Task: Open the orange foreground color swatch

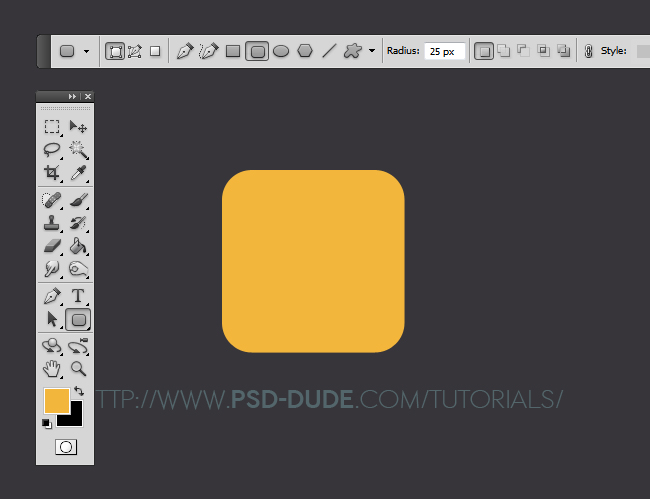Action: pyautogui.click(x=56, y=401)
